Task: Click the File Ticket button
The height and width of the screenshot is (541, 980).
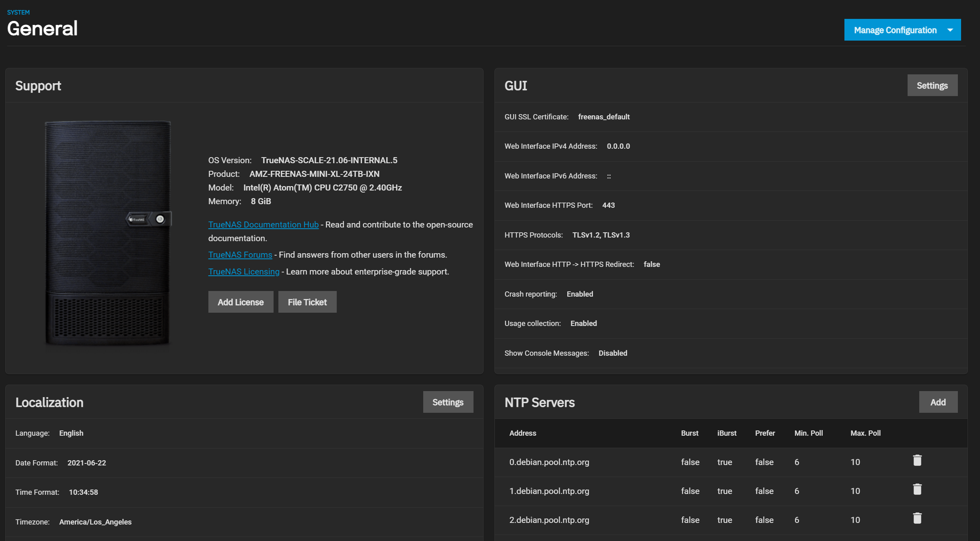Action: 307,302
